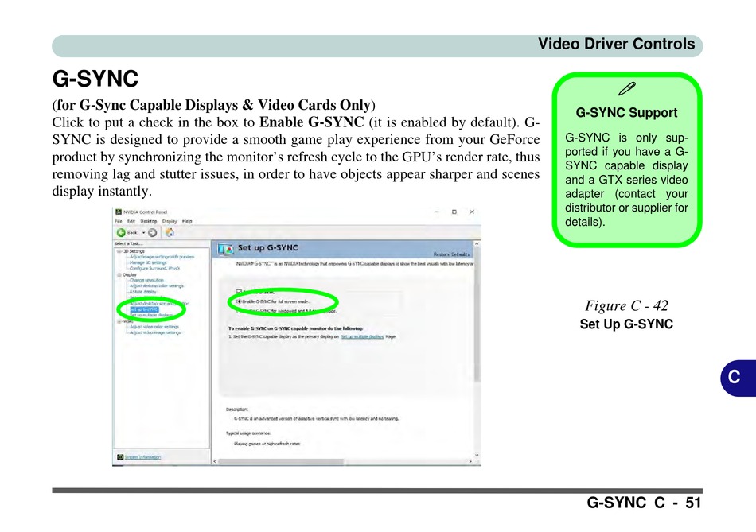Click the System Information icon
The image size is (756, 532).
tap(120, 456)
